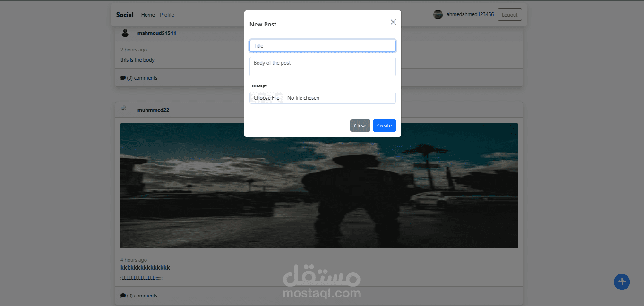Click the ahmedahmed123456 username

click(x=470, y=14)
